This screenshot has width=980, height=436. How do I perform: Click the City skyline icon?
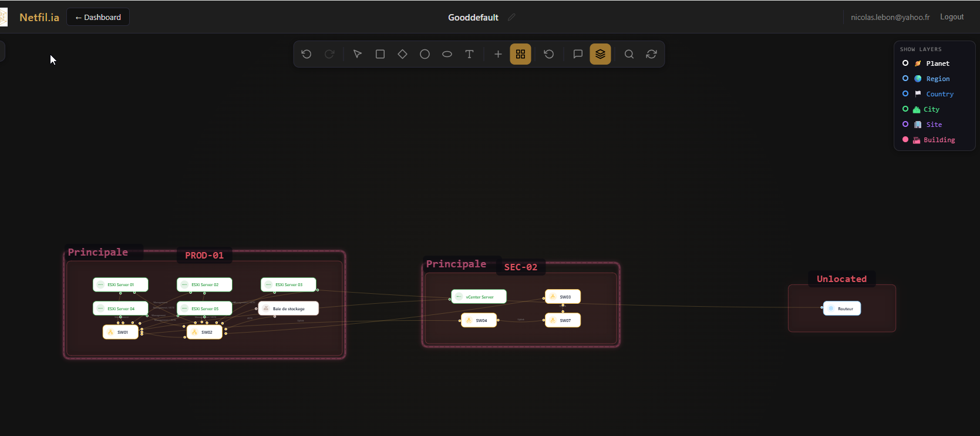[917, 109]
